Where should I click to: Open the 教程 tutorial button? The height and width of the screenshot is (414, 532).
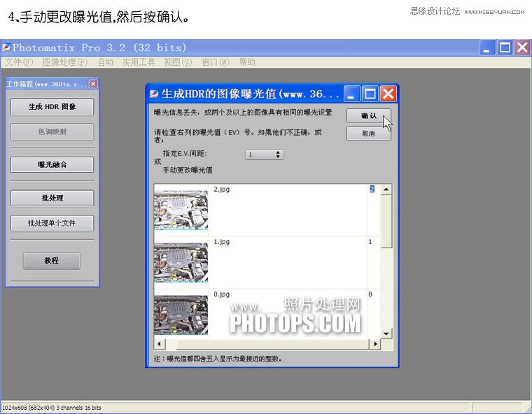pyautogui.click(x=52, y=261)
